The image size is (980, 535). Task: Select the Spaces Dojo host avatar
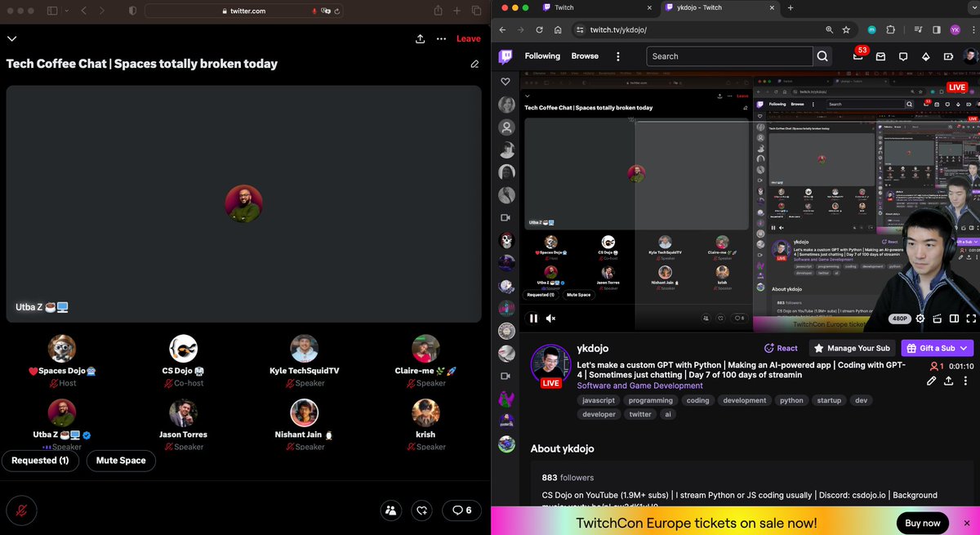(x=62, y=349)
